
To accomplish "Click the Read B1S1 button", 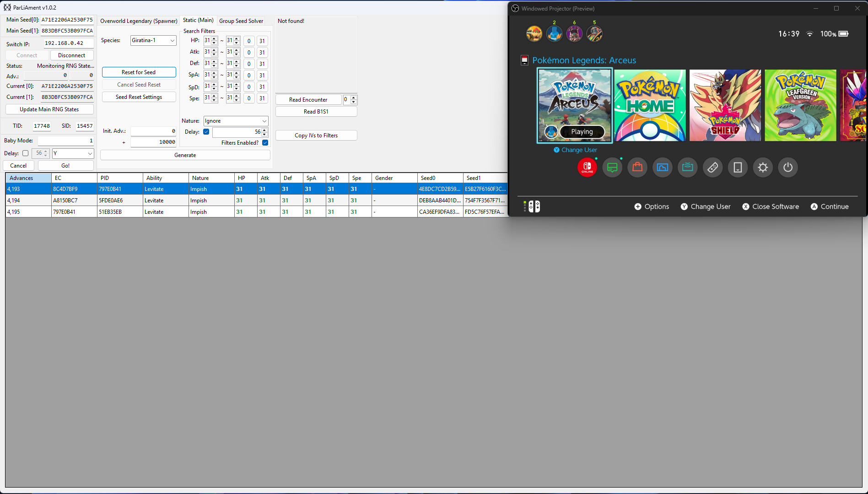I will coord(316,112).
